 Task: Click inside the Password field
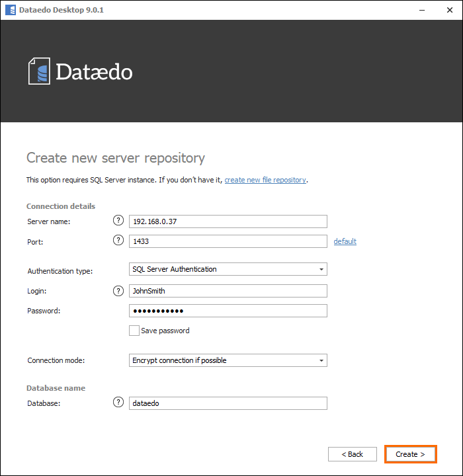(x=228, y=311)
